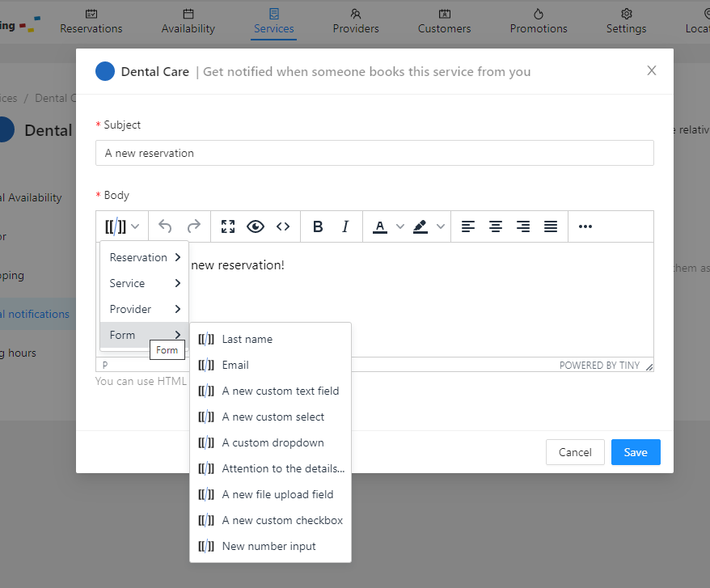Click the redo icon in the editor toolbar

(193, 226)
